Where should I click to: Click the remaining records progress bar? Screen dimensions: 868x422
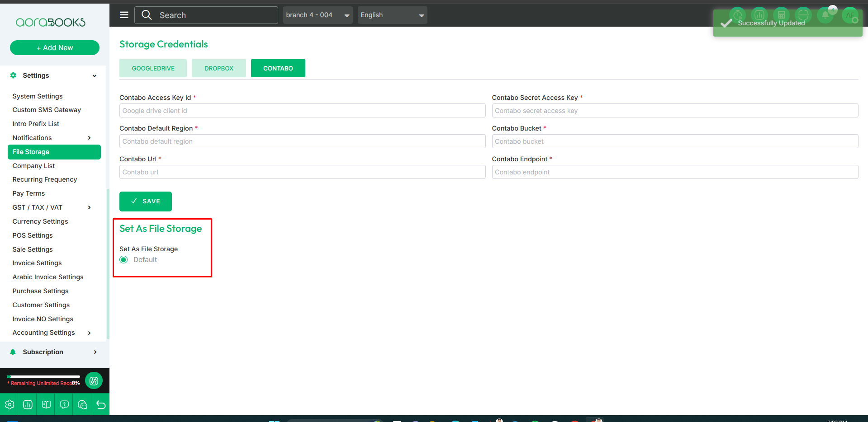[x=43, y=376]
